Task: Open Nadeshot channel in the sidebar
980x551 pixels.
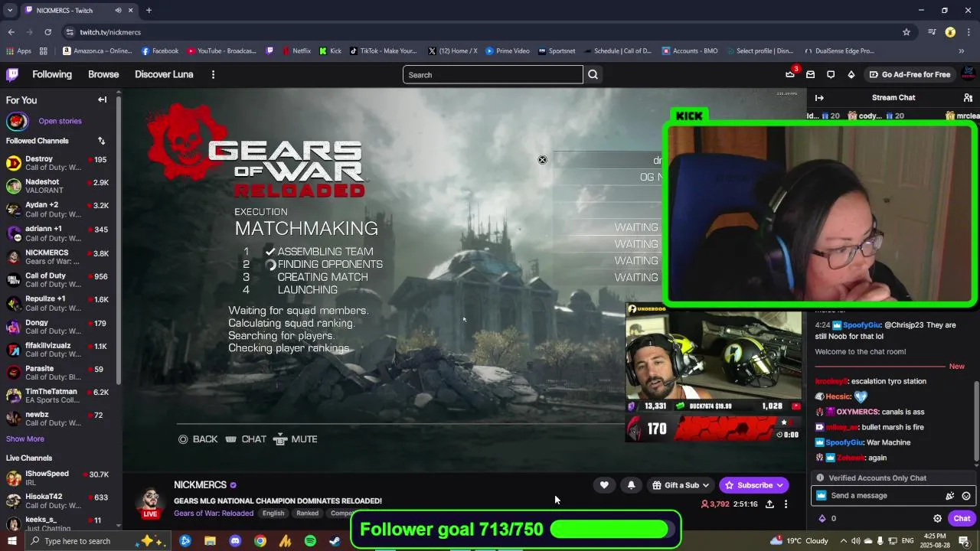Action: pyautogui.click(x=59, y=186)
